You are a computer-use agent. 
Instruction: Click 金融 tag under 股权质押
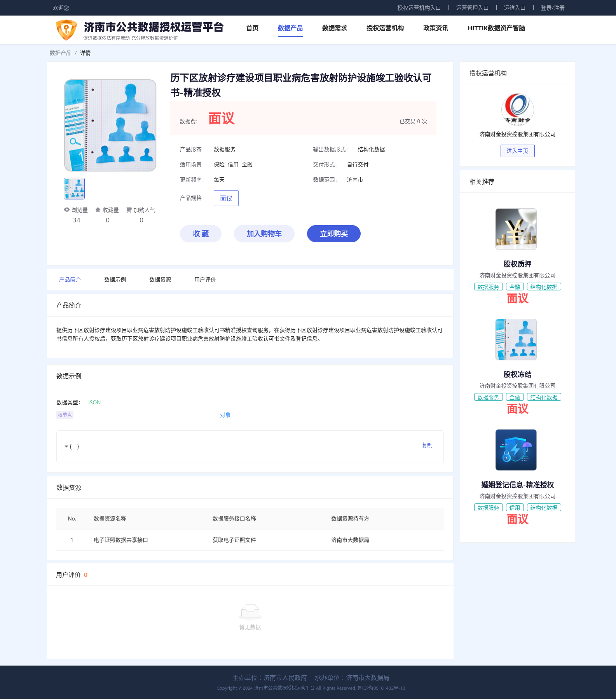(515, 287)
